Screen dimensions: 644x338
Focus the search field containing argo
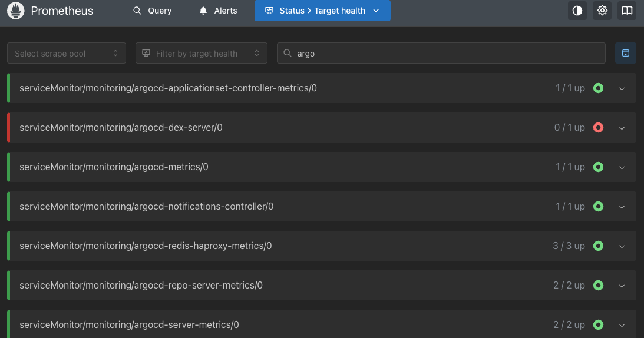pos(441,53)
